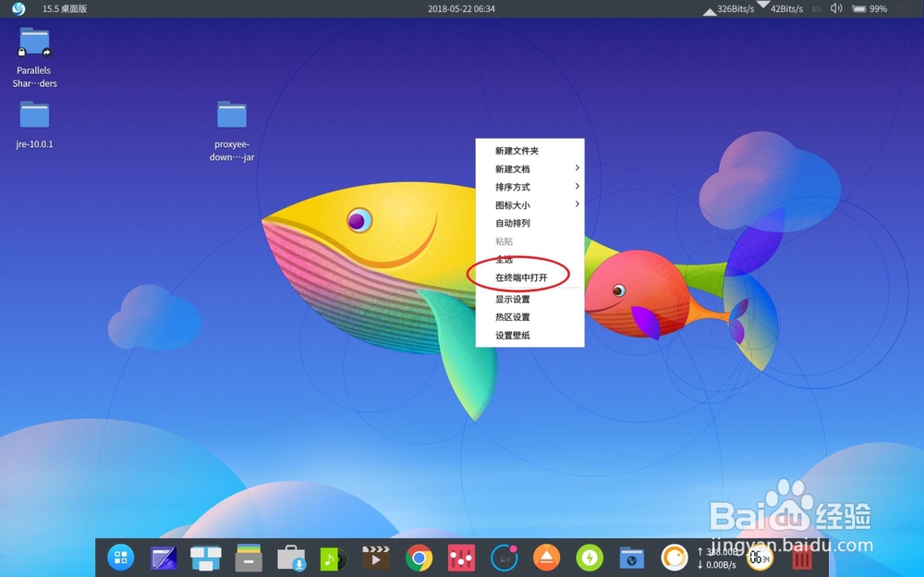
Task: Select the jre-10.0.1 folder on desktop
Action: point(34,125)
